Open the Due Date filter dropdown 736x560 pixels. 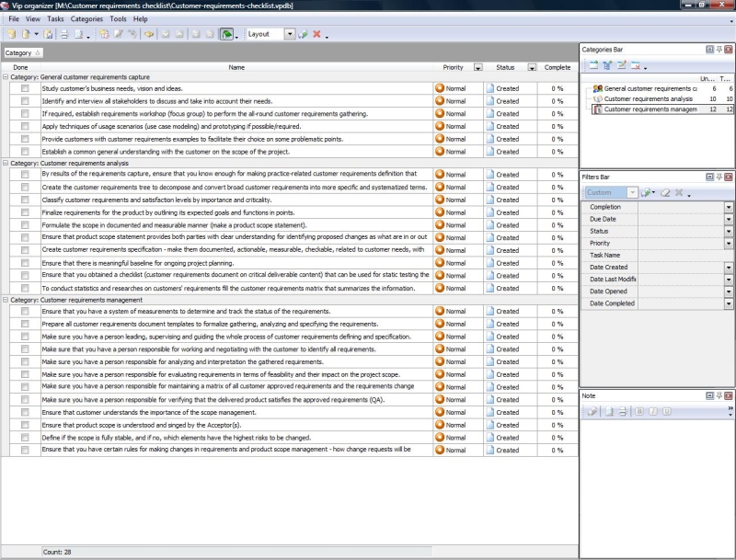[728, 220]
